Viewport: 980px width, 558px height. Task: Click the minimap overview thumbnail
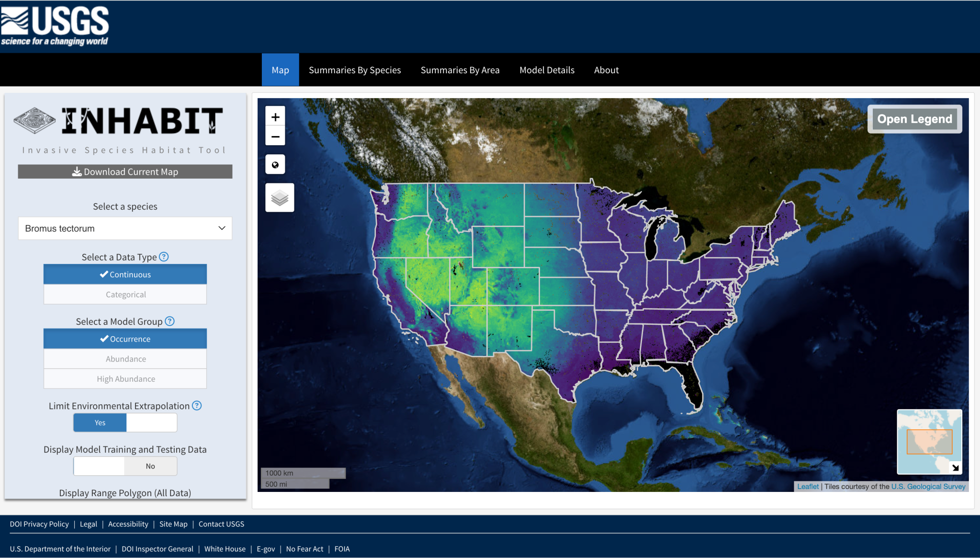(929, 442)
